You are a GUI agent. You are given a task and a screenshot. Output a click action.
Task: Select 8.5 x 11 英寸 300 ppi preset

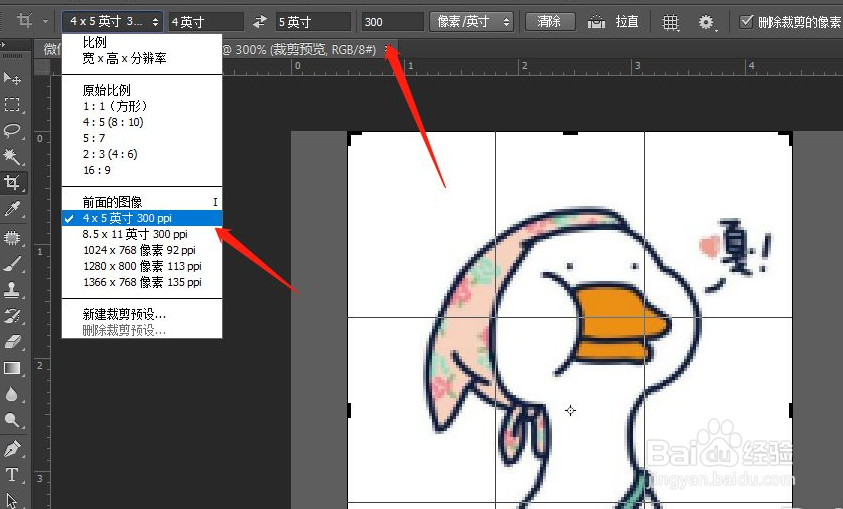(x=135, y=234)
